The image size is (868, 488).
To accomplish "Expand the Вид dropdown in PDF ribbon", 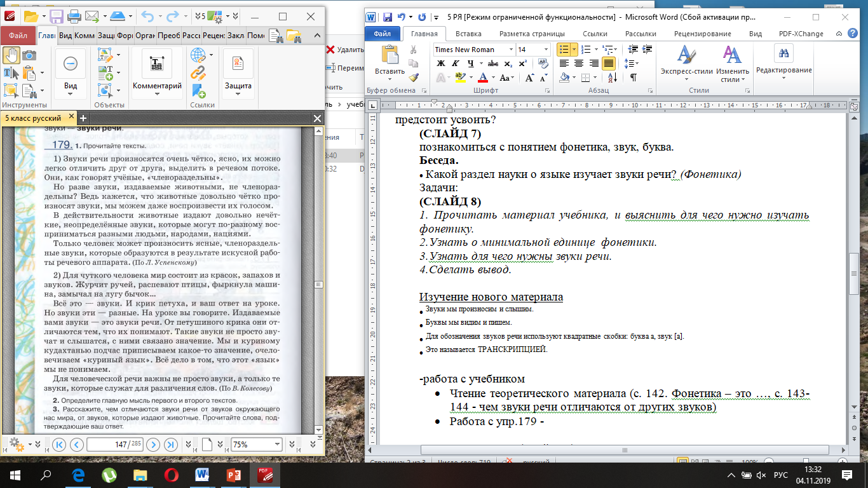I will [x=71, y=95].
